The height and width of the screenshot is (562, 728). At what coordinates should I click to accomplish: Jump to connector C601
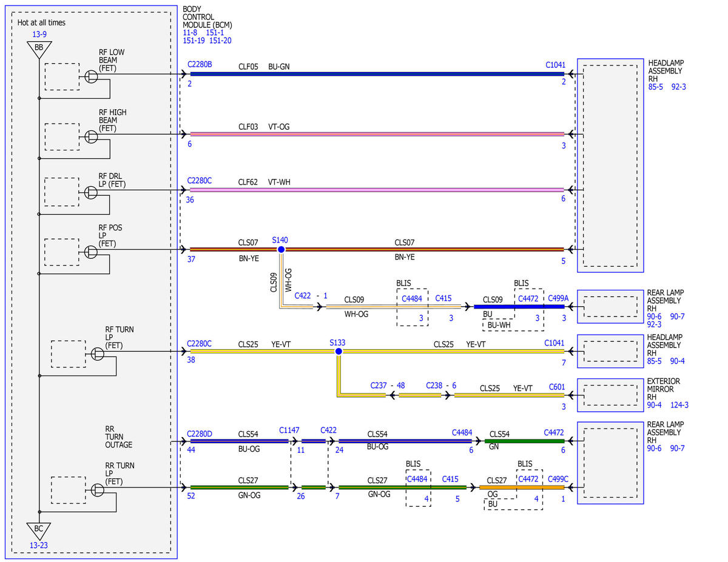pos(558,387)
